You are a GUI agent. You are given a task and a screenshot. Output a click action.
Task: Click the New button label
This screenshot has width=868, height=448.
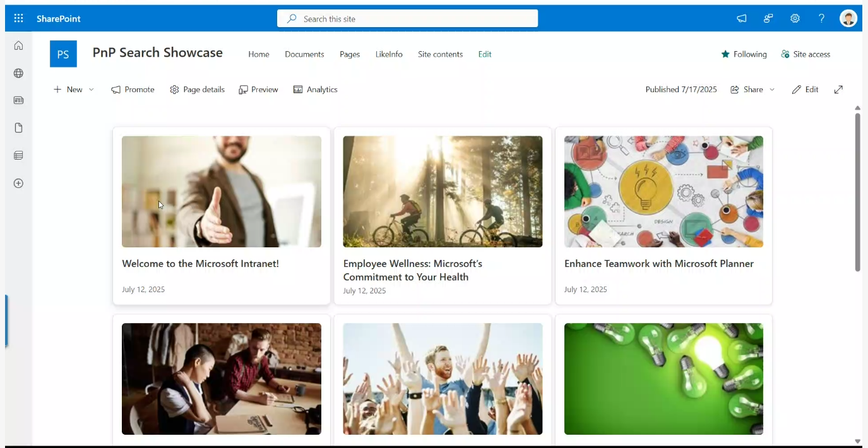[74, 90]
